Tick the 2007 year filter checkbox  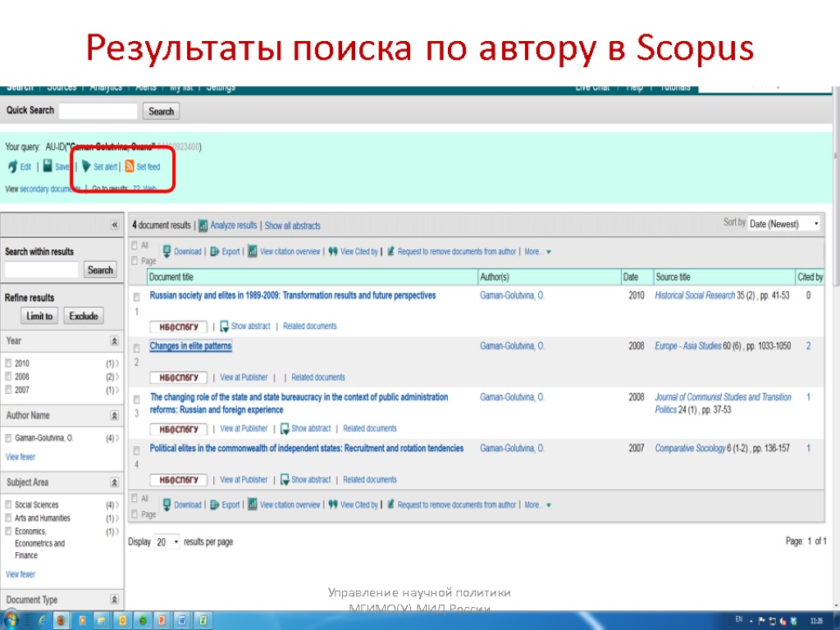coord(8,390)
